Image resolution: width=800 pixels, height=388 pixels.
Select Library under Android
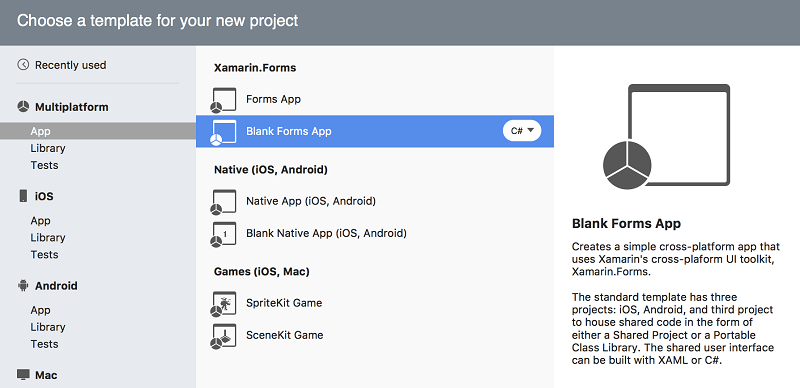pos(47,327)
